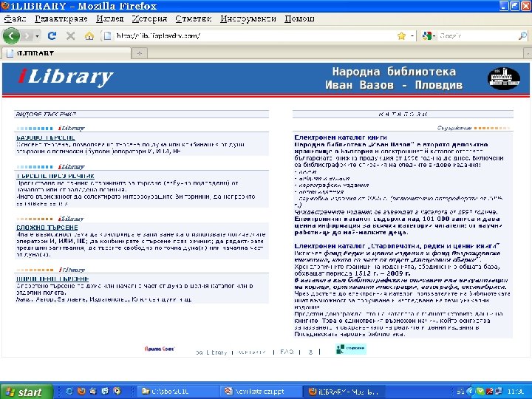The image size is (532, 399).
Task: Select the iLIBRARY browser tab
Action: (x=66, y=53)
